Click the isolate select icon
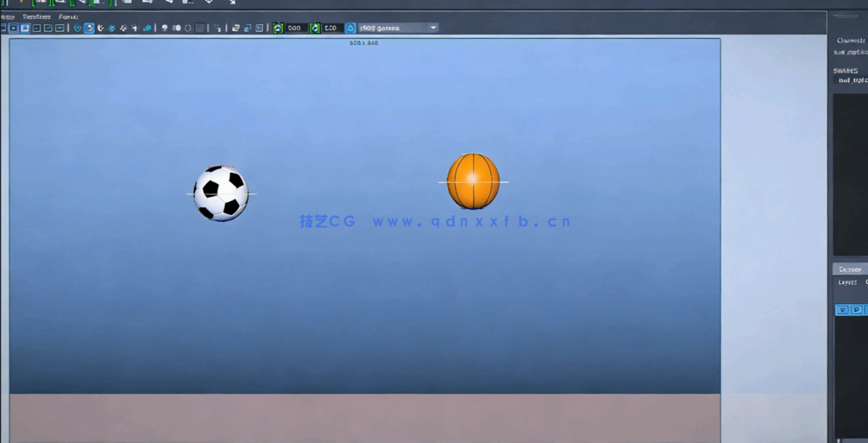This screenshot has height=443, width=868. (x=217, y=28)
